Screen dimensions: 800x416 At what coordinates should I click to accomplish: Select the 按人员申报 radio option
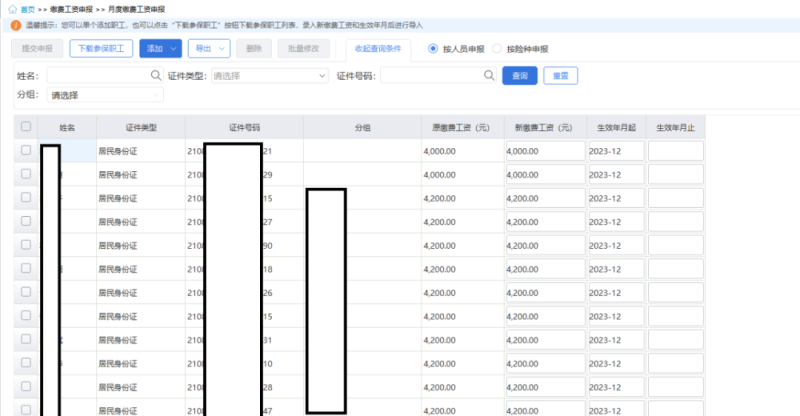pyautogui.click(x=433, y=48)
